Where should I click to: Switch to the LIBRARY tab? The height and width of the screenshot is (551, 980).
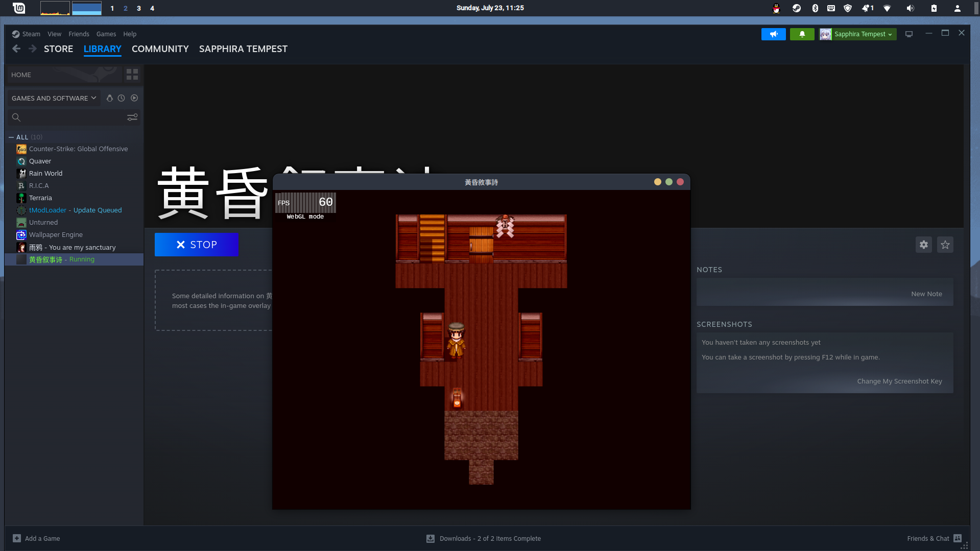103,49
